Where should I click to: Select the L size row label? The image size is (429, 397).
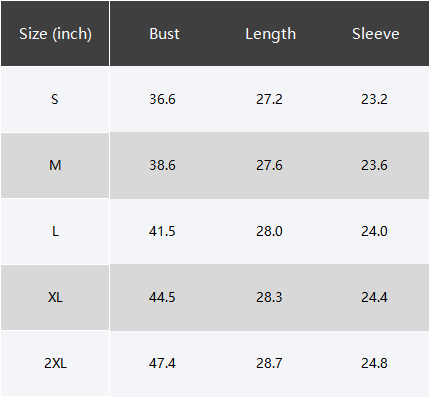tap(55, 231)
